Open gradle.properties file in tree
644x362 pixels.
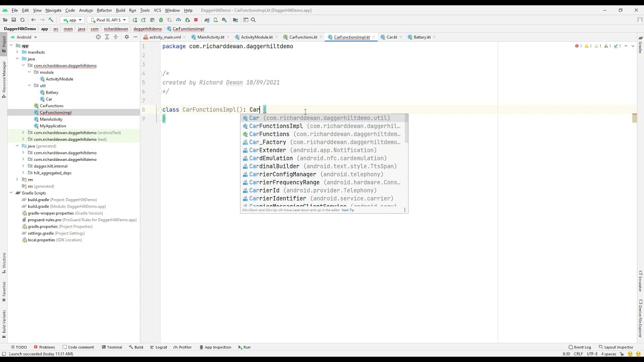click(x=43, y=227)
